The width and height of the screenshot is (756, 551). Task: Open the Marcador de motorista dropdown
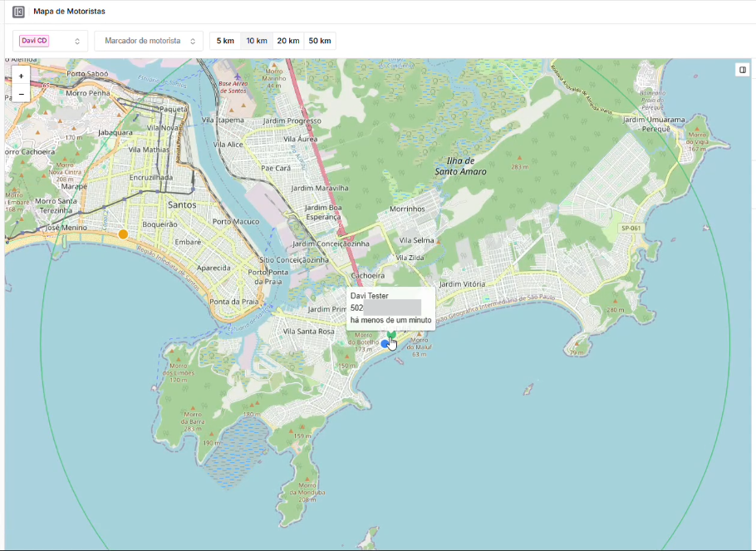click(149, 41)
